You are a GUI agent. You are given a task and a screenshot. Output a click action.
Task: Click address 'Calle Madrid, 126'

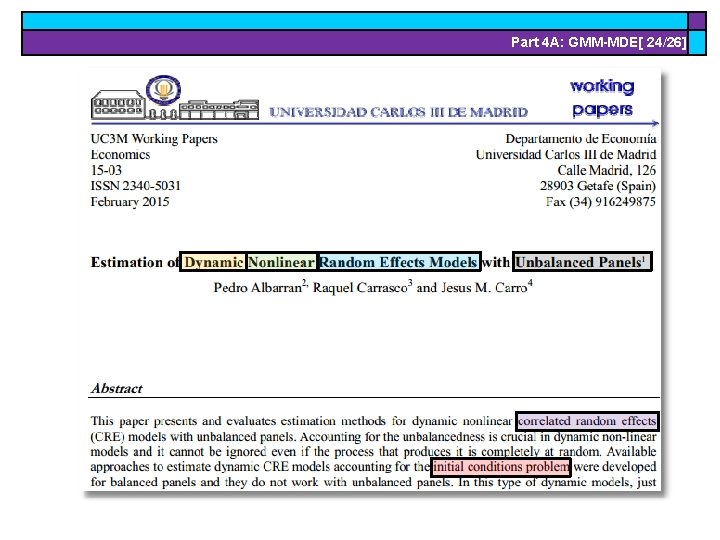tap(607, 170)
